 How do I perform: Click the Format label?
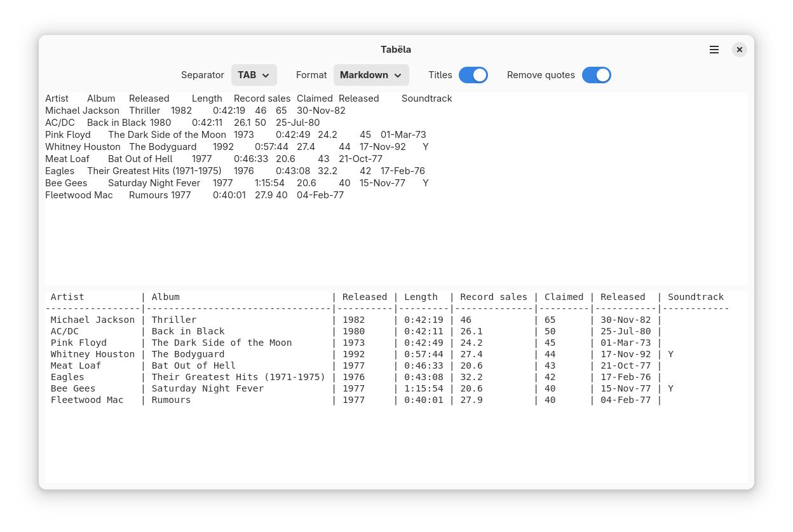click(311, 74)
